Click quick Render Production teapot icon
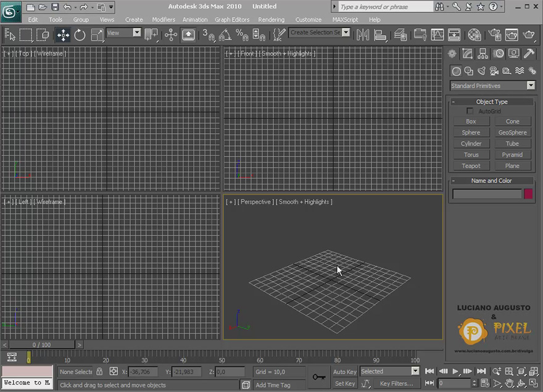The image size is (543, 392). coord(528,35)
